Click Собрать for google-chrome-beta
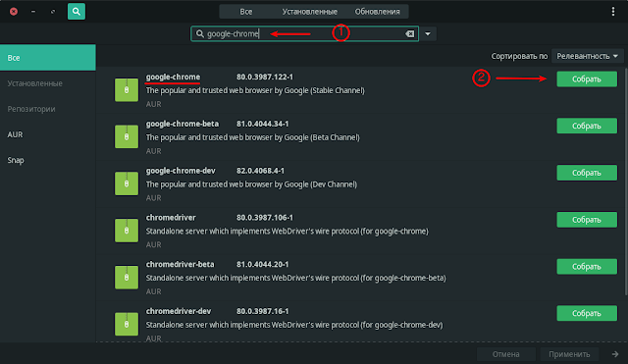Image resolution: width=628 pixels, height=364 pixels. [587, 126]
